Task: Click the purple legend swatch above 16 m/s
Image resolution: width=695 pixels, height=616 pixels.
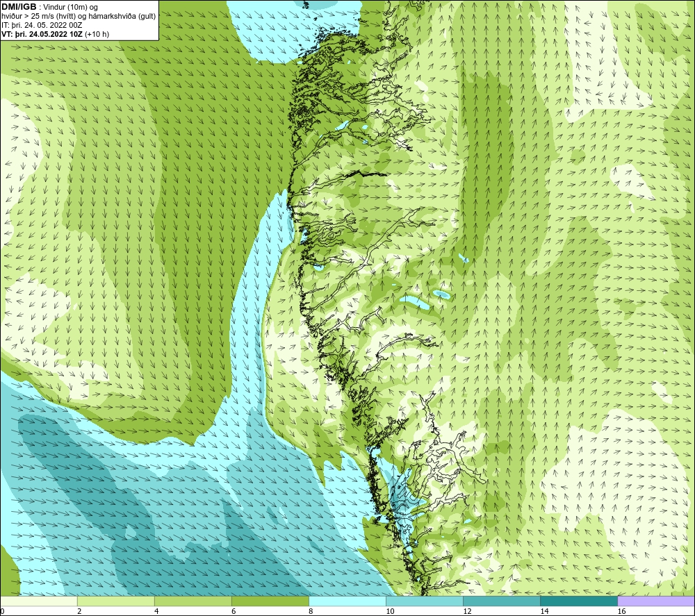Action: point(656,601)
